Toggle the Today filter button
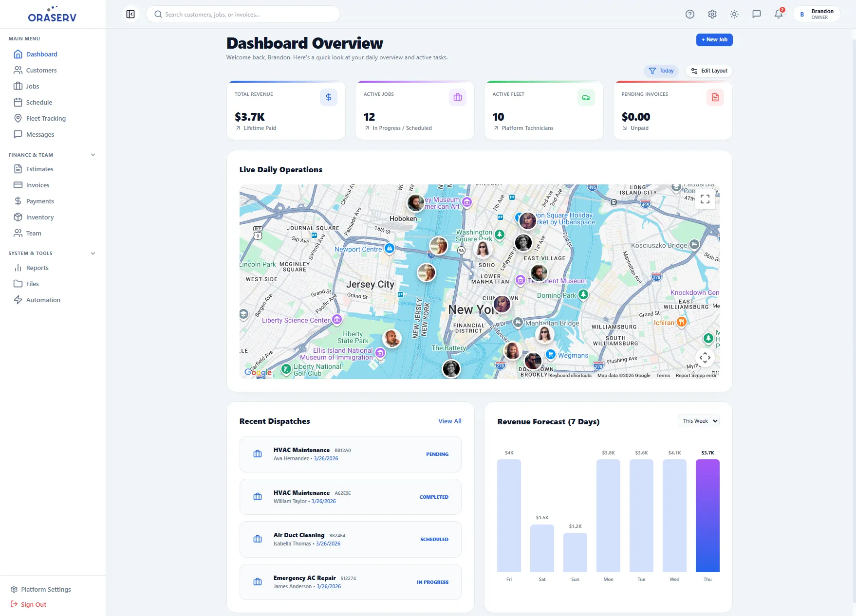 point(661,71)
